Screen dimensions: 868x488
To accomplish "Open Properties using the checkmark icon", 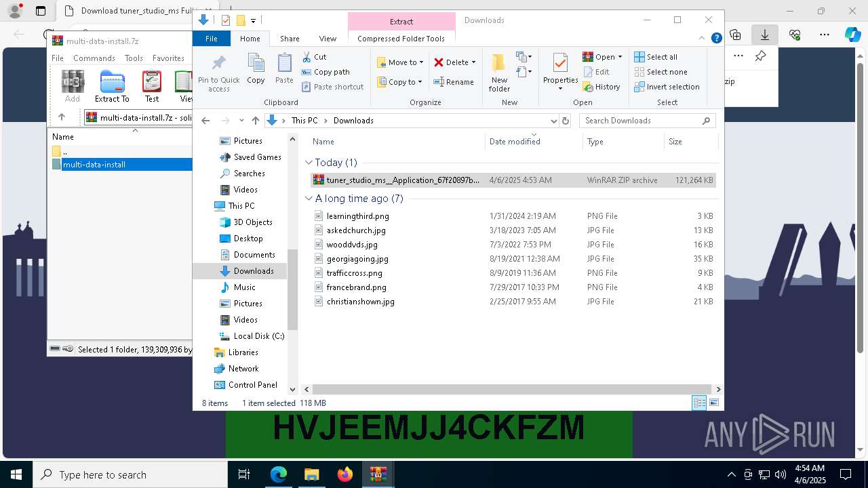I will (560, 64).
